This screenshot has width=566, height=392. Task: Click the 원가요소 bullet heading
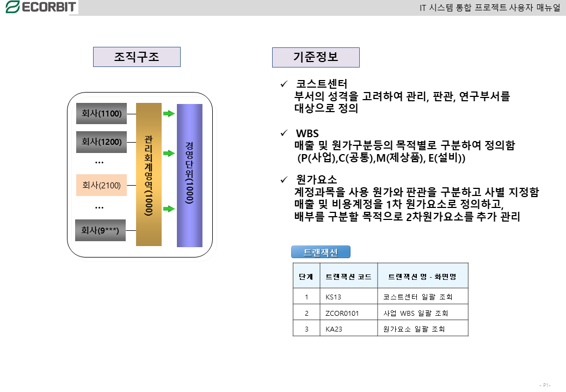pyautogui.click(x=317, y=179)
